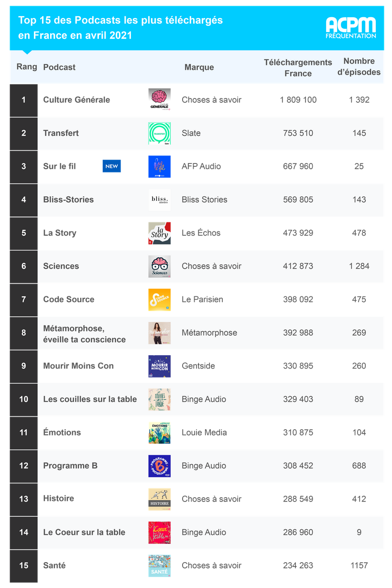This screenshot has height=588, width=392.
Task: Click the yellow Code Source logo
Action: [x=159, y=300]
